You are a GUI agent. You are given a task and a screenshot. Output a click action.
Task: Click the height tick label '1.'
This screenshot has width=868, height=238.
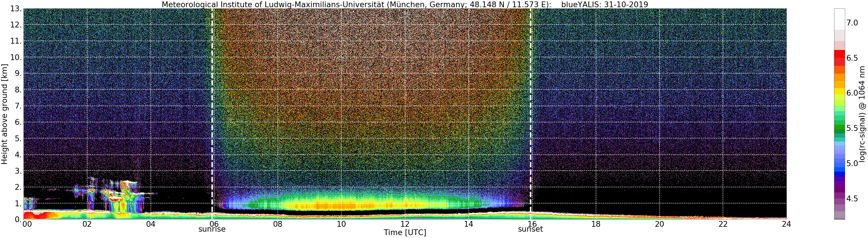pyautogui.click(x=18, y=203)
